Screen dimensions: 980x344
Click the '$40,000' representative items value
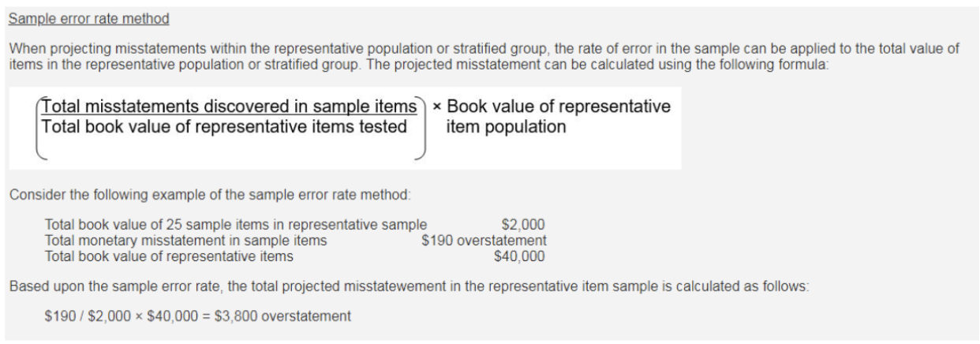click(x=519, y=256)
